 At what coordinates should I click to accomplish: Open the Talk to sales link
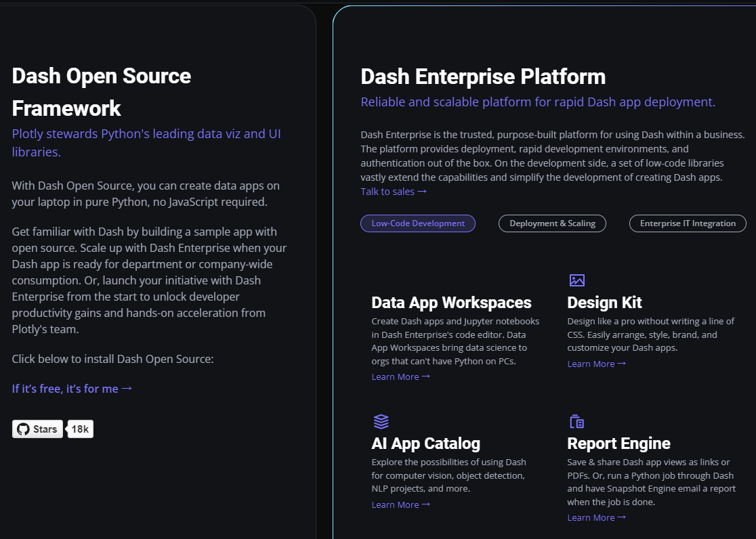(393, 191)
